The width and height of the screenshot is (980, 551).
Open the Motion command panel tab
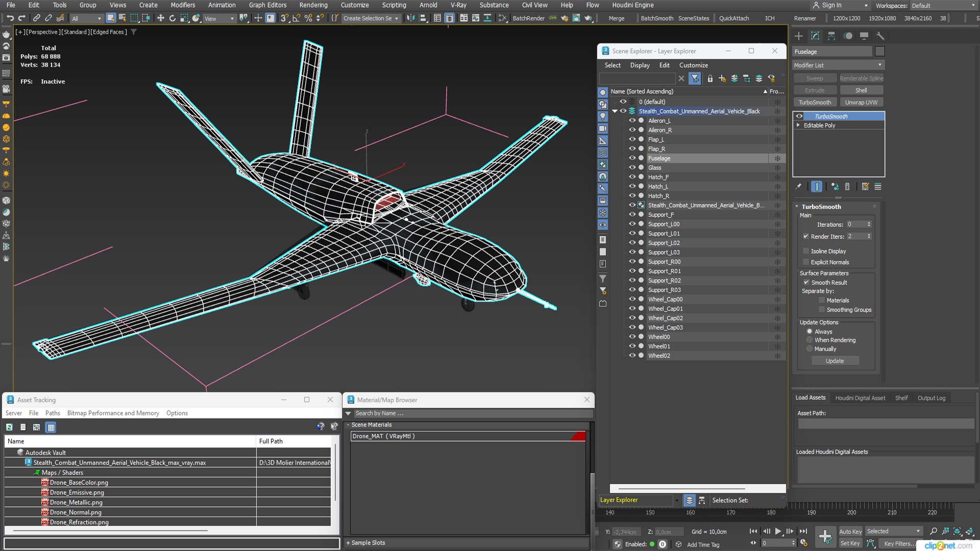(x=848, y=36)
